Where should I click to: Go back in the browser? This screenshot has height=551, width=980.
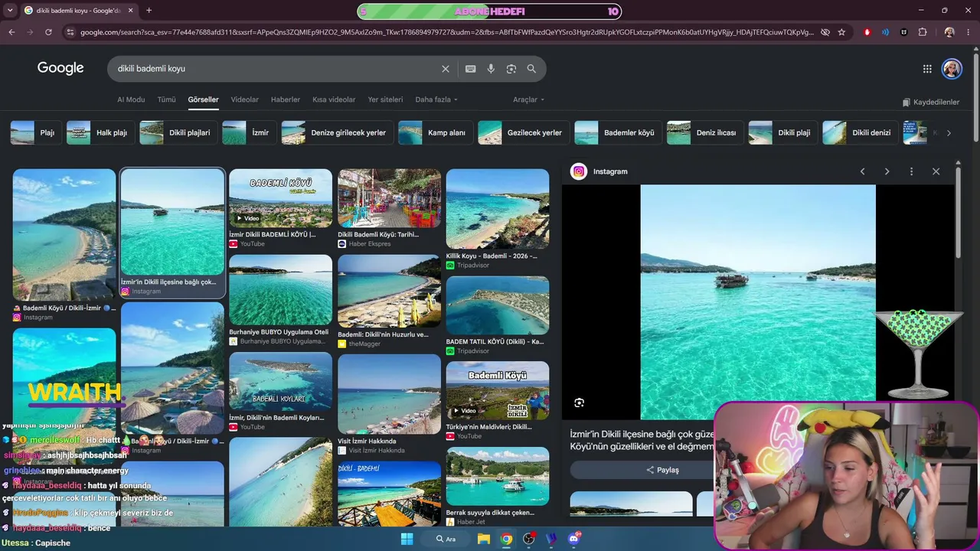[x=11, y=32]
